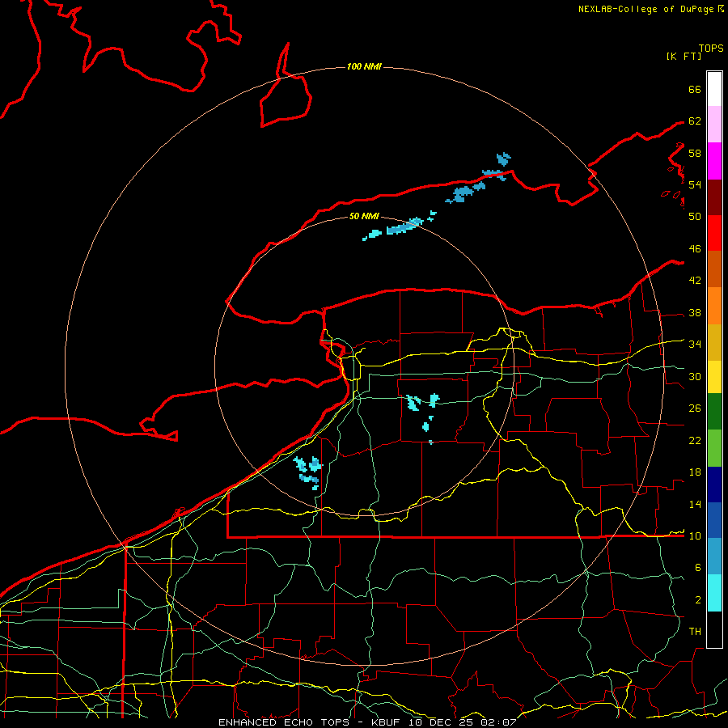Click the '02:07' timestamp
This screenshot has width=728, height=728.
(x=498, y=722)
